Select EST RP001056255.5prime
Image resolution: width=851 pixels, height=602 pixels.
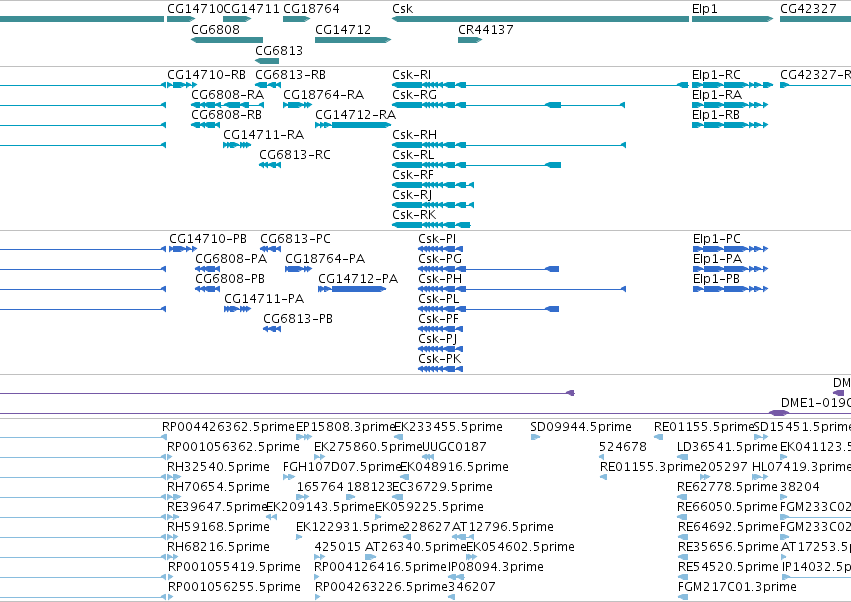(x=234, y=587)
